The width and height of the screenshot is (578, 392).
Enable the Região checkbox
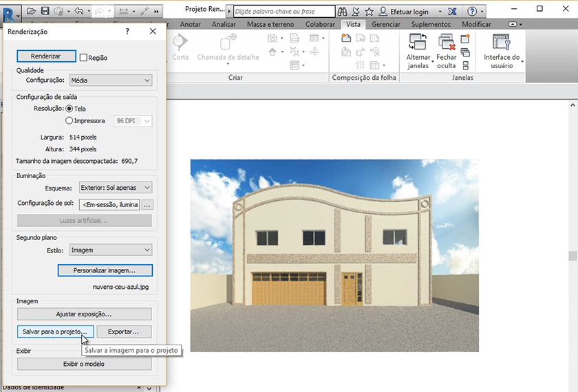pos(83,58)
